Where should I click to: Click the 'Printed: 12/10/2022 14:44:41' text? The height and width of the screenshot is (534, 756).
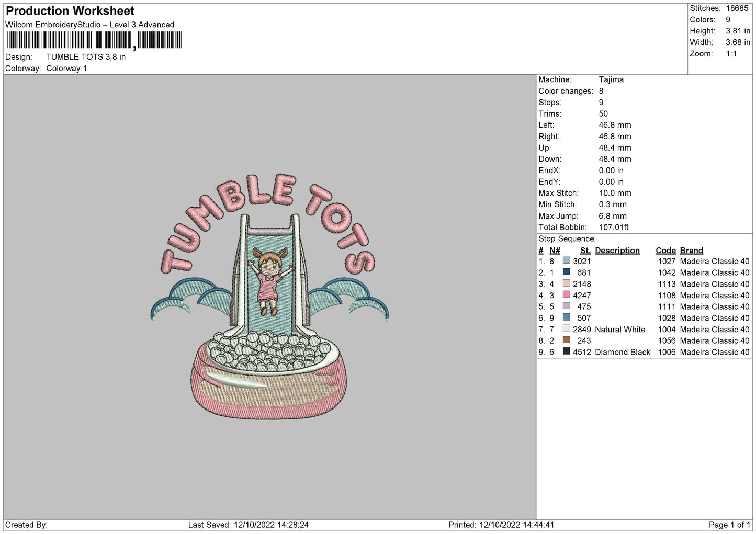pos(501,525)
